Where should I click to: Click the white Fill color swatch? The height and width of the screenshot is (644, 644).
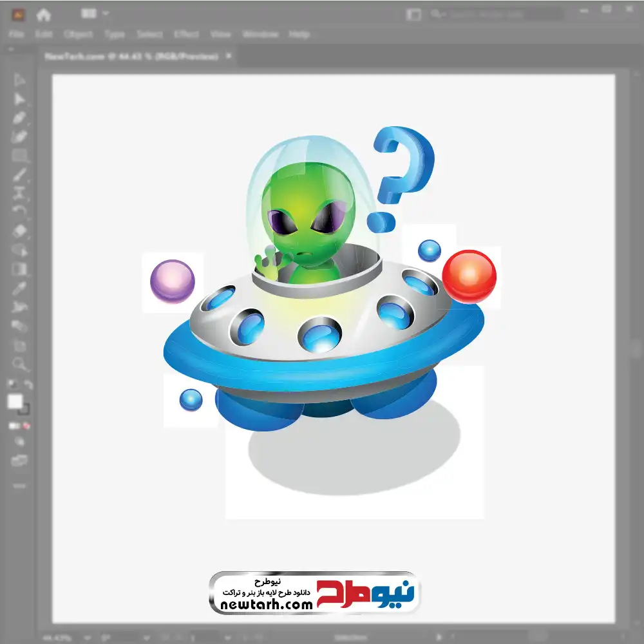15,401
